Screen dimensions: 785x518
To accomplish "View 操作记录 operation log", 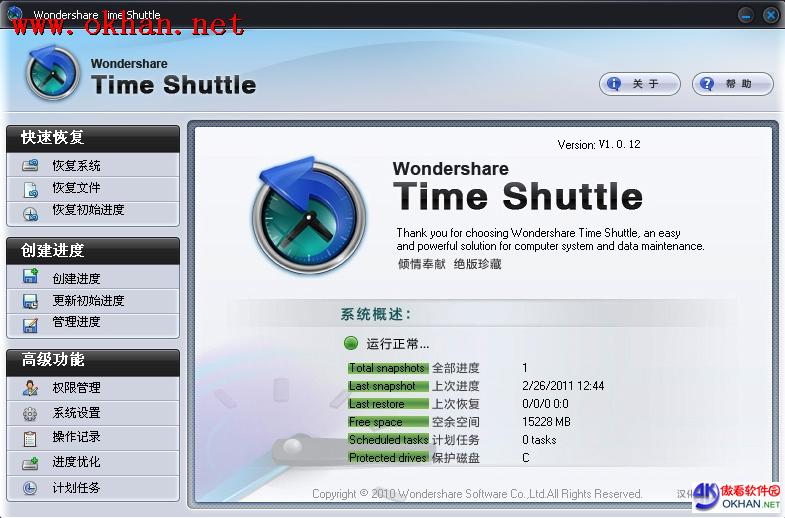I will pos(93,438).
